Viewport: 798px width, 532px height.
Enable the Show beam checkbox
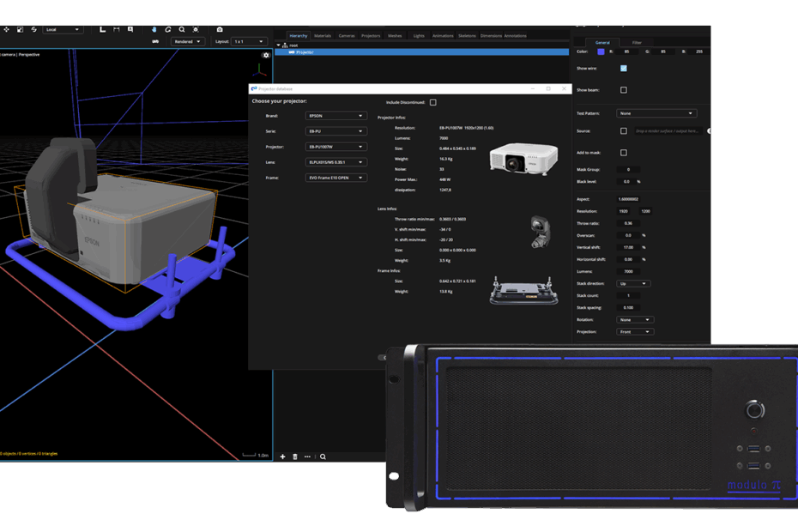tap(624, 90)
